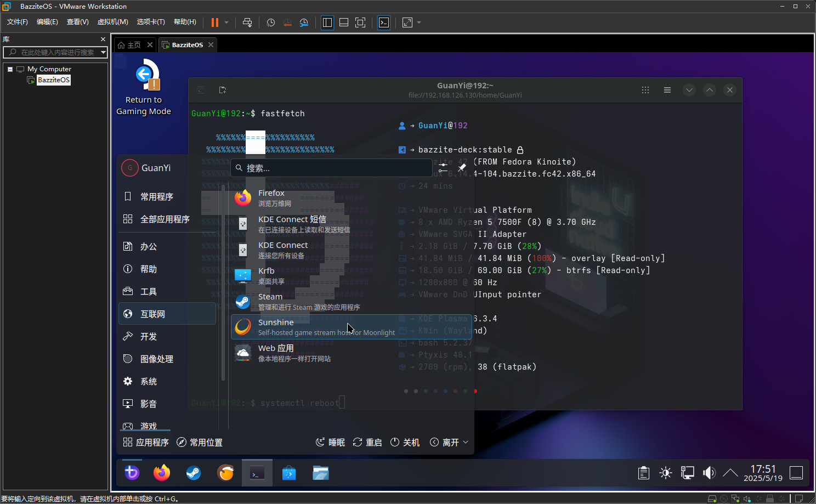Open the 虚拟机(M) menu

[x=113, y=22]
